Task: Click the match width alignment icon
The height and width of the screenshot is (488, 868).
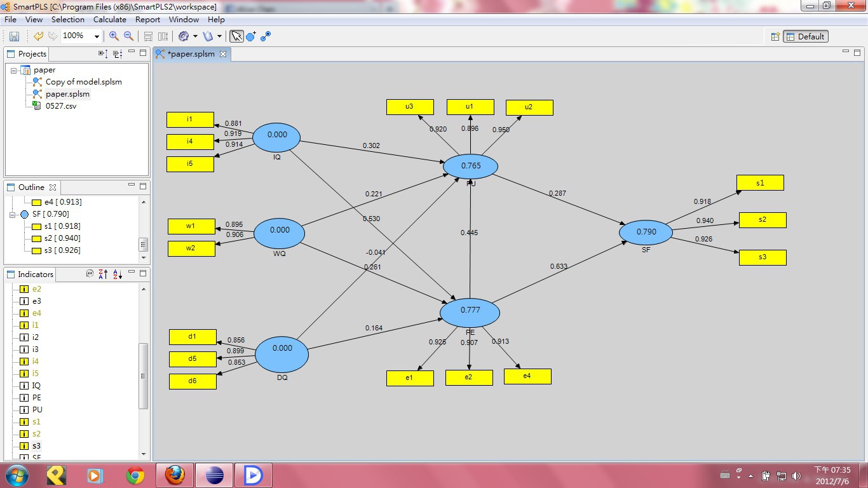Action: pyautogui.click(x=163, y=36)
